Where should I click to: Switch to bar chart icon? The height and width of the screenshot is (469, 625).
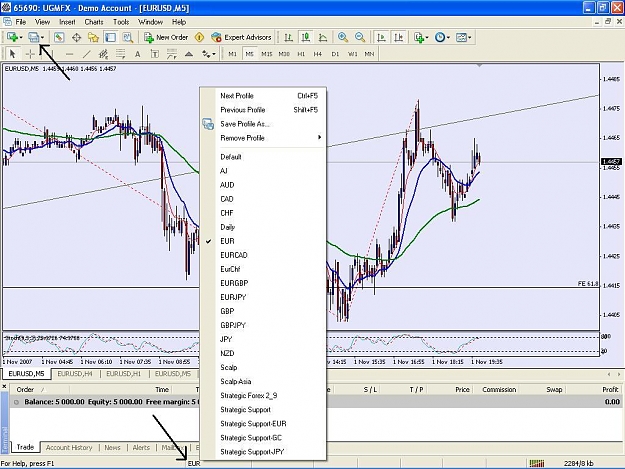tap(289, 37)
